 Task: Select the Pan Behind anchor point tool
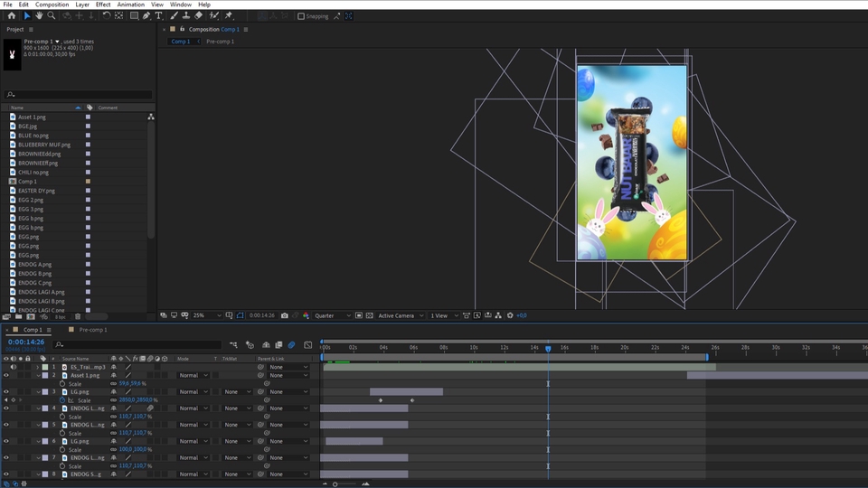pyautogui.click(x=119, y=15)
